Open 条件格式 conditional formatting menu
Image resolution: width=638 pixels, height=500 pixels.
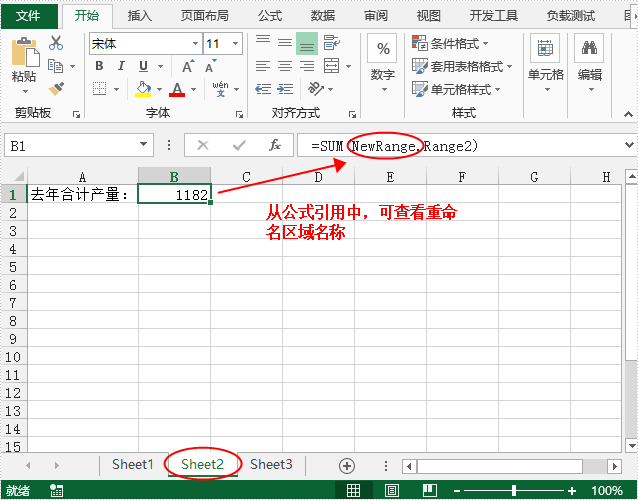pos(450,43)
